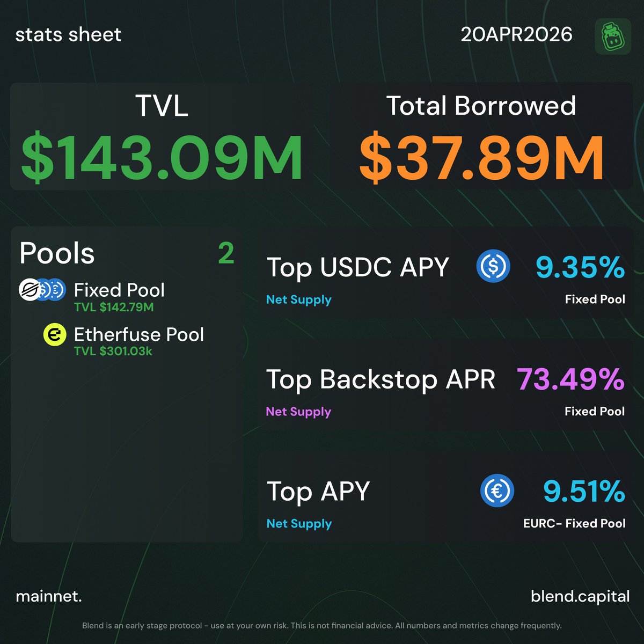The width and height of the screenshot is (644, 644).
Task: Click Net Supply under Top USDC APY
Action: click(299, 299)
